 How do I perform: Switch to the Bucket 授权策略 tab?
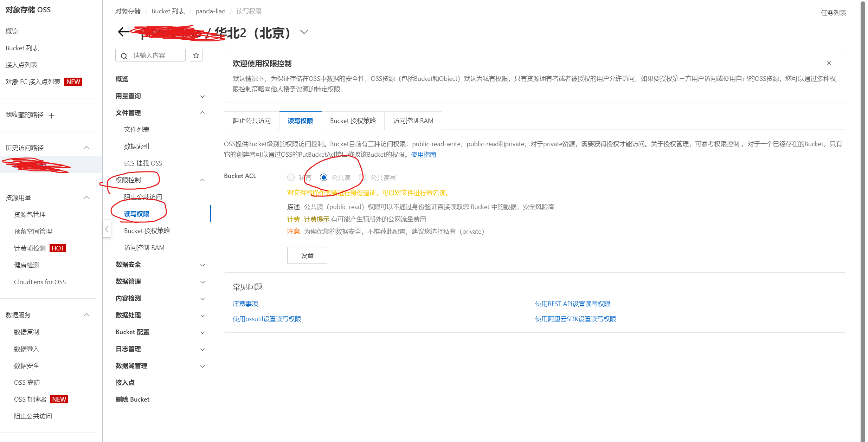point(353,121)
